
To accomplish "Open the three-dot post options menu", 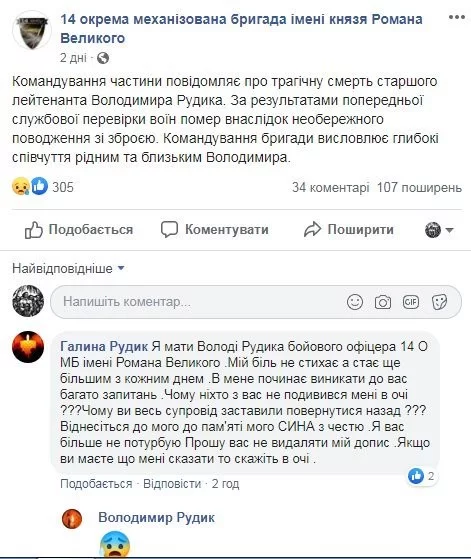I will [x=456, y=17].
